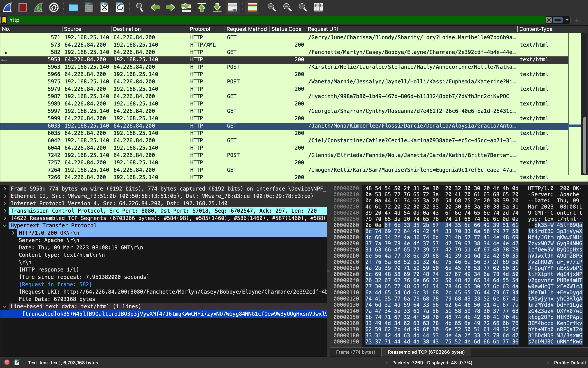Select the truncated ok35+W45 data line
The width and height of the screenshot is (588, 368).
pos(163,314)
